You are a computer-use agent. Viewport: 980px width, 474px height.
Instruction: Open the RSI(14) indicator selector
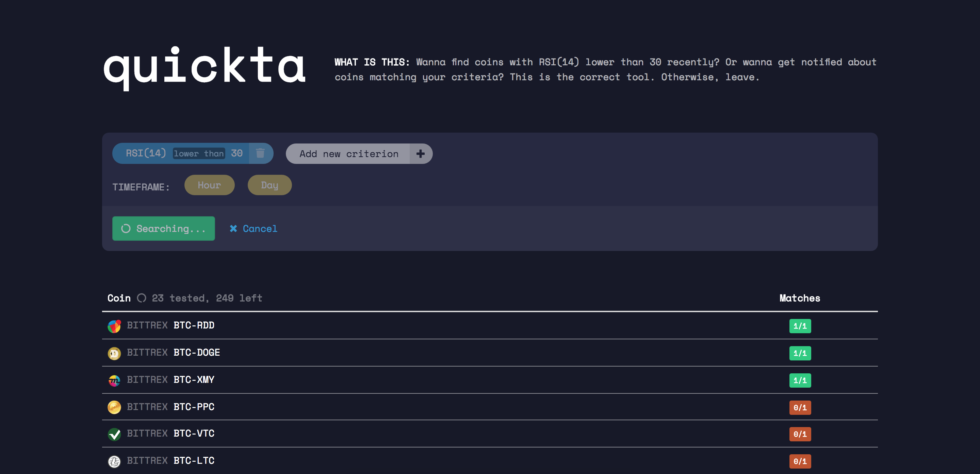146,153
